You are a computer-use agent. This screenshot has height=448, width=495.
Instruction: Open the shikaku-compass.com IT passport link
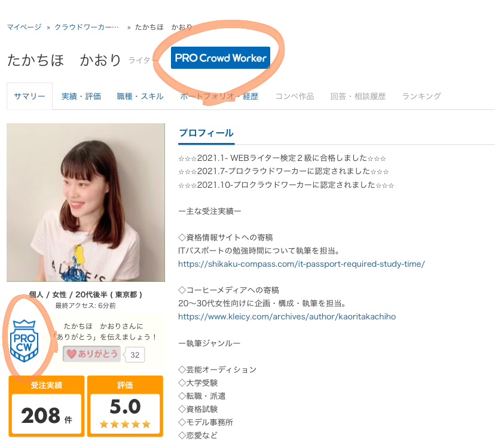tap(301, 264)
